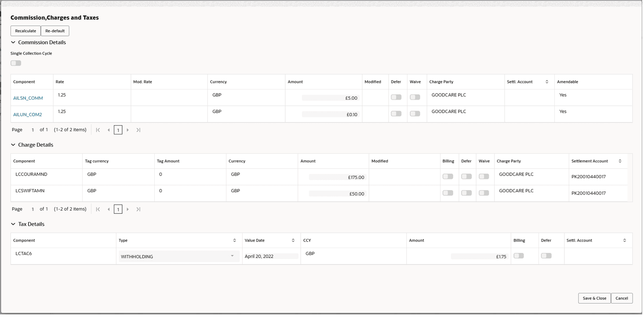Viewport: 644px width, 317px height.
Task: Save and close the Commission, Charges and Taxes screen
Action: click(x=594, y=298)
